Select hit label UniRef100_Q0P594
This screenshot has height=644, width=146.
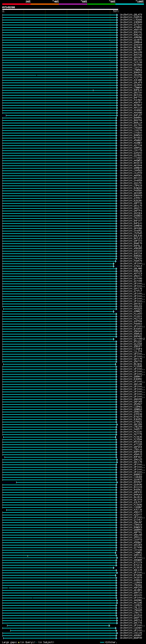131,321
